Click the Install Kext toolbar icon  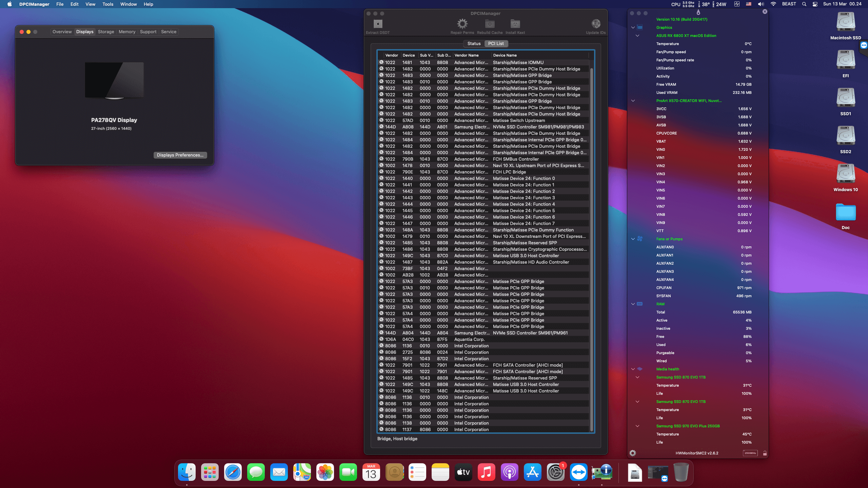click(515, 24)
